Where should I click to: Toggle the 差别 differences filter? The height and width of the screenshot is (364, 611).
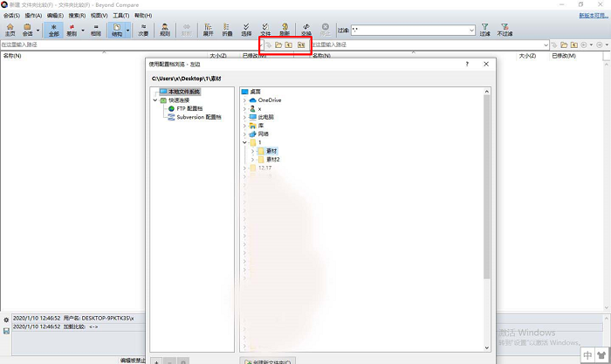click(72, 30)
